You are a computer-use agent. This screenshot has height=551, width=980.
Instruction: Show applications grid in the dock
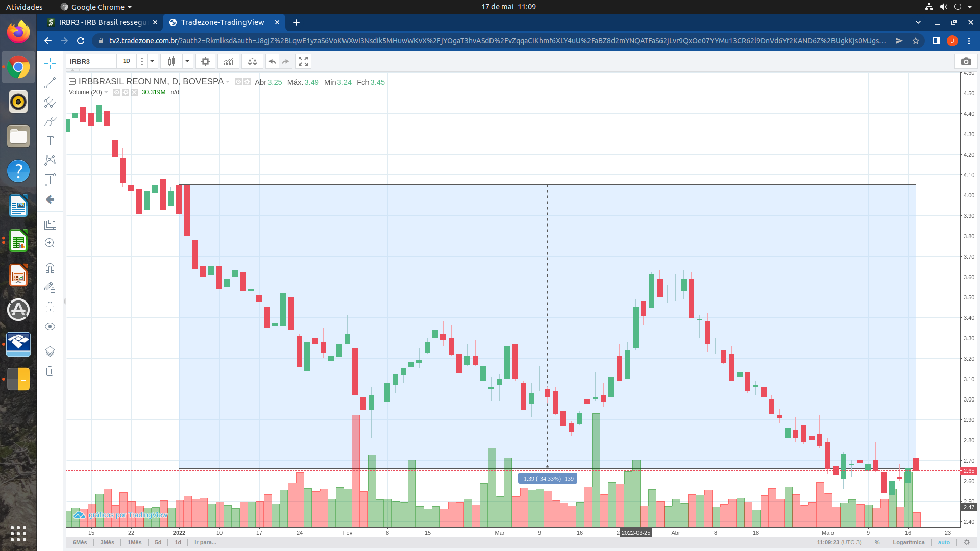pos(18,534)
